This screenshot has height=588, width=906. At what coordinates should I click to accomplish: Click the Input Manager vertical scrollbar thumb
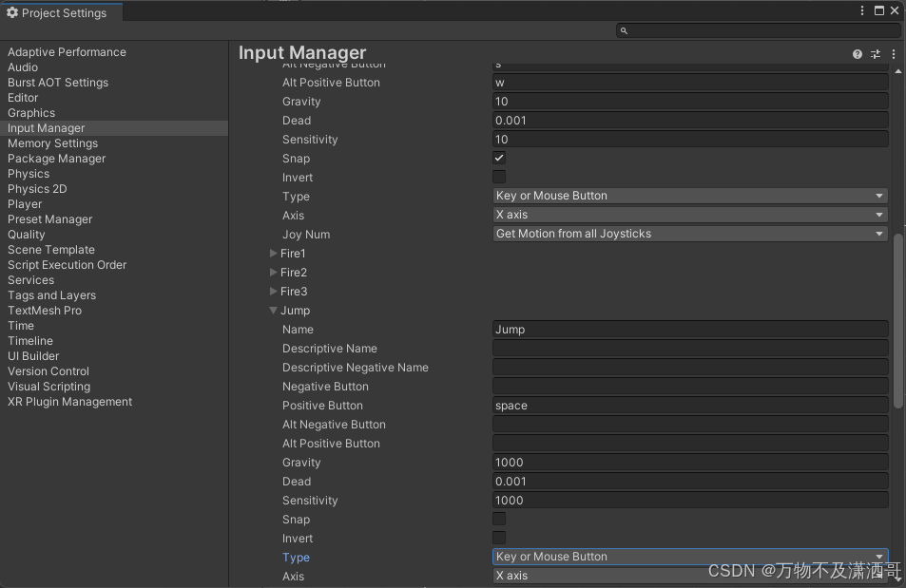[897, 321]
